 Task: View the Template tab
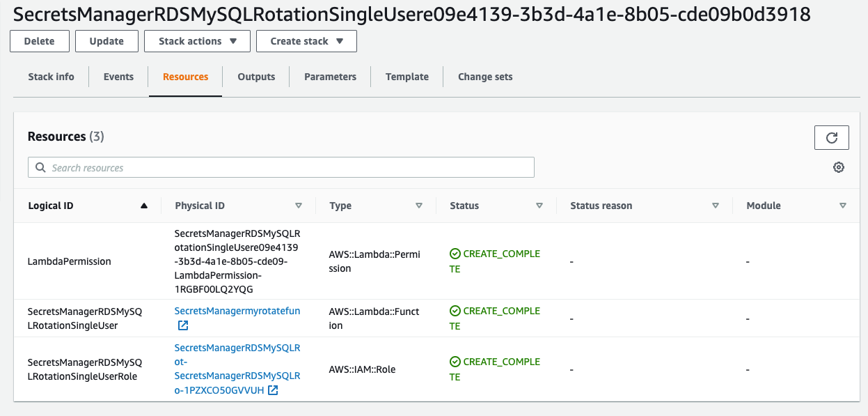coord(407,77)
